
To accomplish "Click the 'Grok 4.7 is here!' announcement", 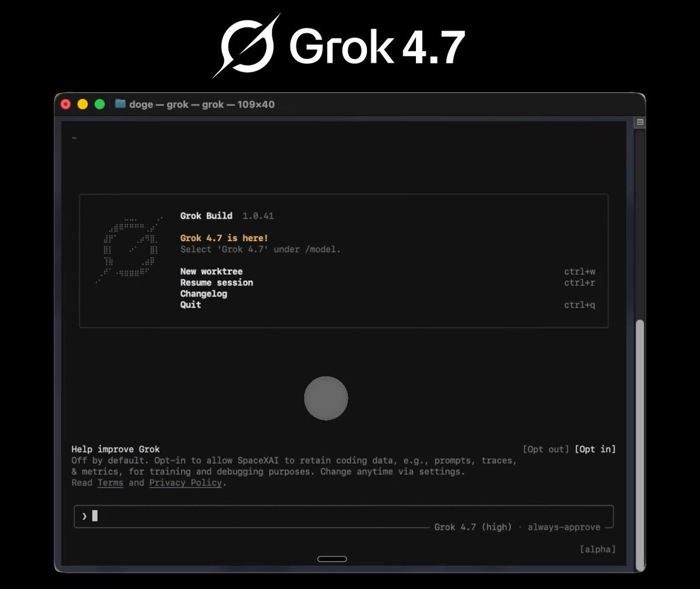I will tap(224, 238).
